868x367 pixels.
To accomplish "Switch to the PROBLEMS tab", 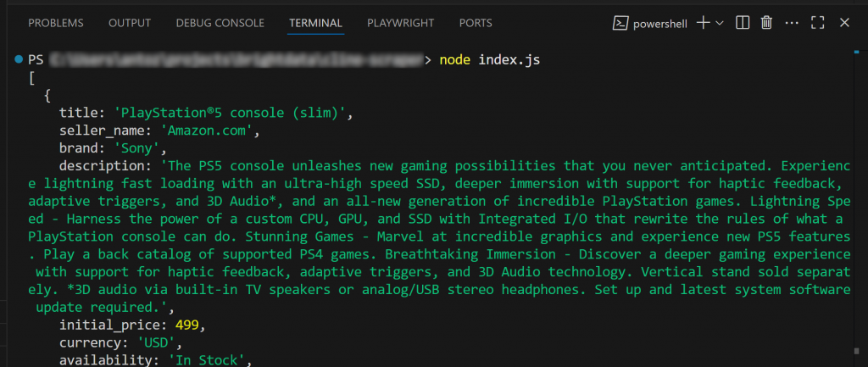I will (x=55, y=23).
